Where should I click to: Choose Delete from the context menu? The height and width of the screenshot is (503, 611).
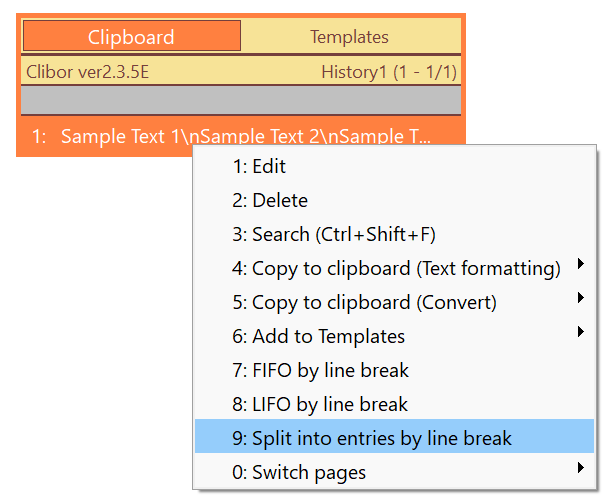[394, 200]
